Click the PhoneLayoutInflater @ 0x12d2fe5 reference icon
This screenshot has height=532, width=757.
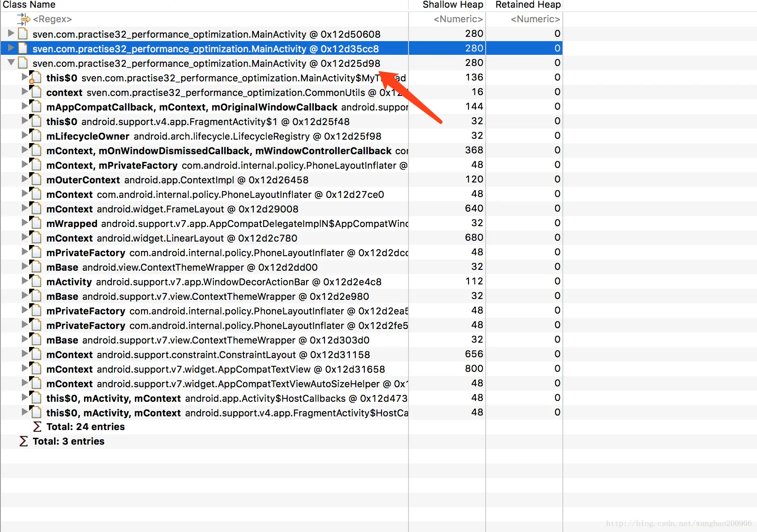click(35, 325)
